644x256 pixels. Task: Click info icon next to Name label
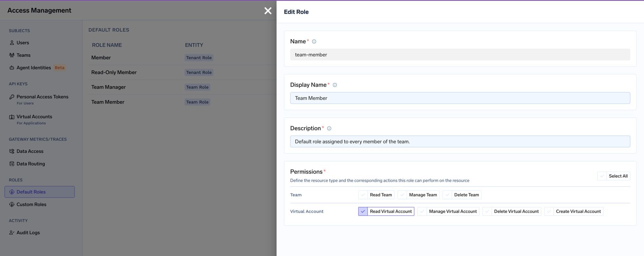tap(314, 42)
